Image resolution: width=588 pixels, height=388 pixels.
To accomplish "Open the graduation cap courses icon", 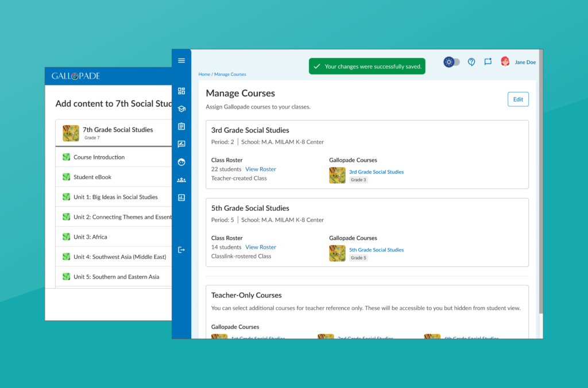I will coord(181,108).
